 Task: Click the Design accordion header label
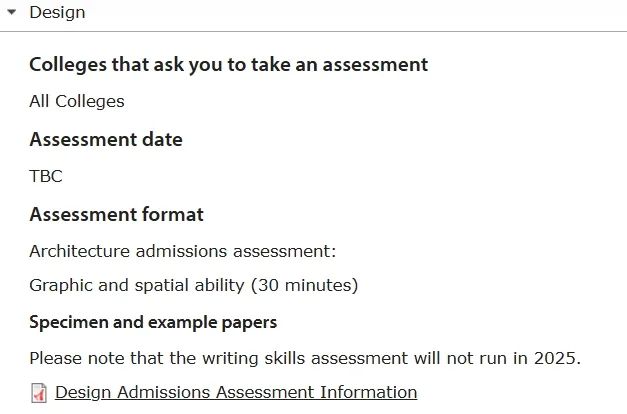coord(57,12)
